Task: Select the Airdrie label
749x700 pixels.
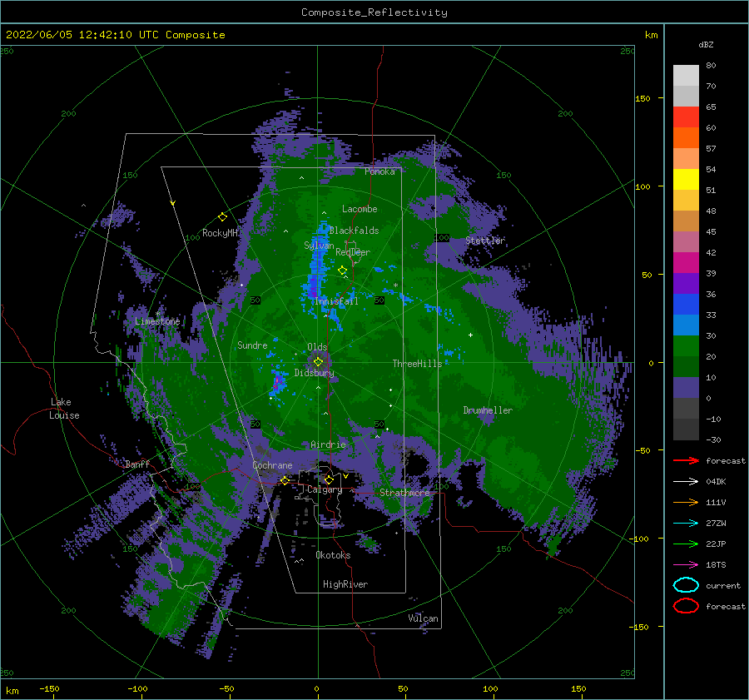Action: 328,444
